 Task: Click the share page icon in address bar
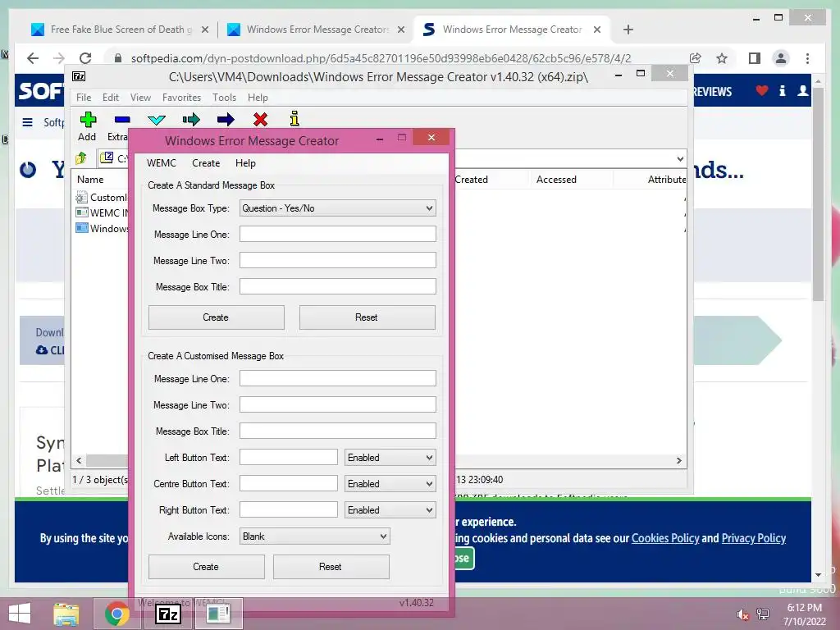696,58
